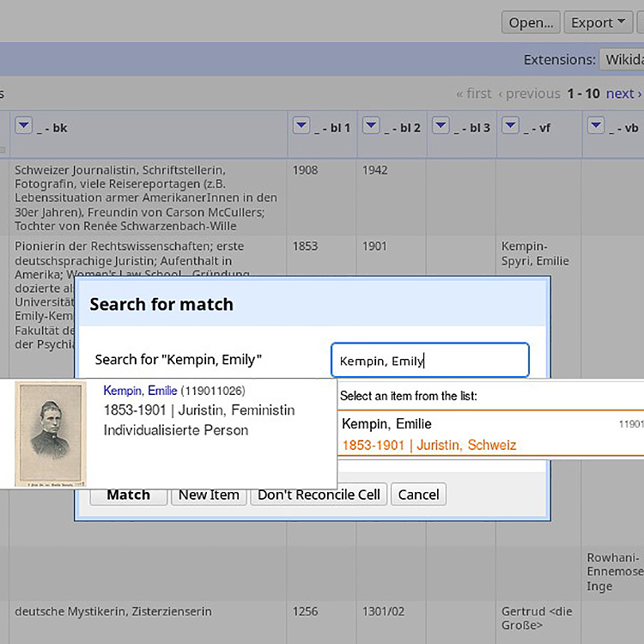Screen dimensions: 644x644
Task: Cancel the Search for match dialog
Action: 418,495
